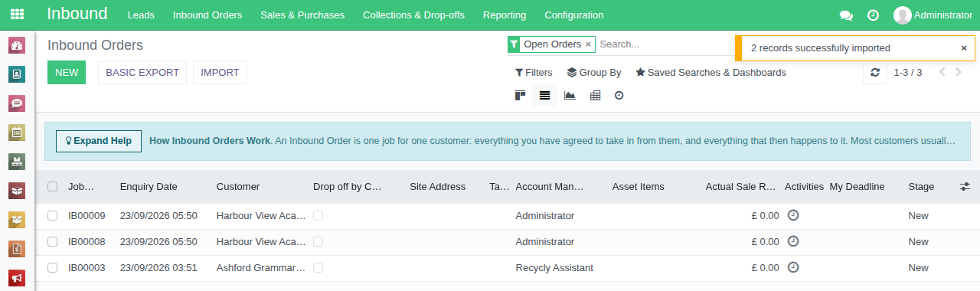
Task: Open the green inbox tray app in sidebar
Action: (x=17, y=162)
